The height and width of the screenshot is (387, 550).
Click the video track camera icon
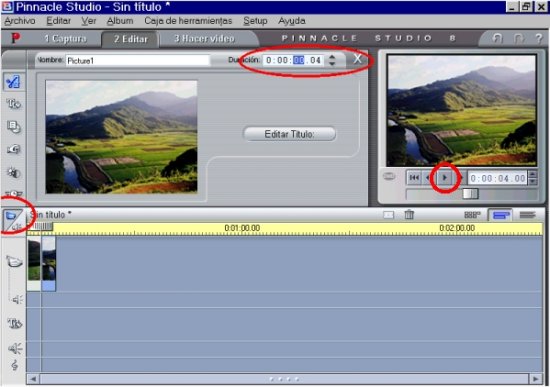point(14,262)
